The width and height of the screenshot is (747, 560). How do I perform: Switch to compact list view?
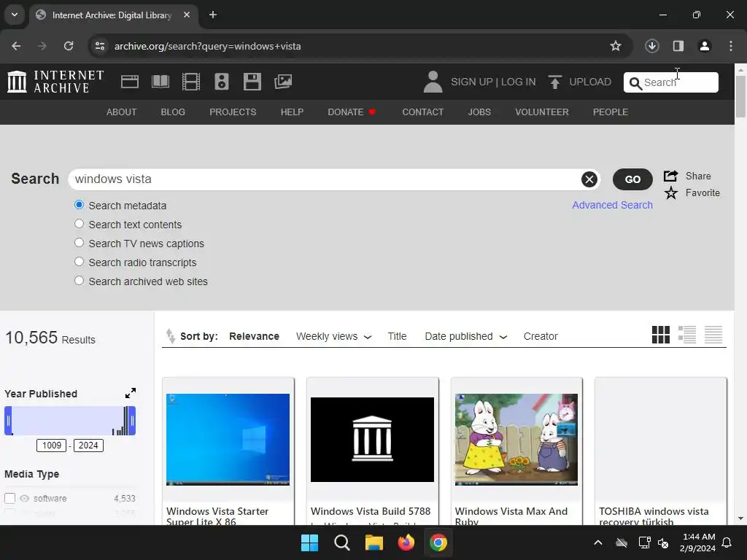tap(713, 335)
